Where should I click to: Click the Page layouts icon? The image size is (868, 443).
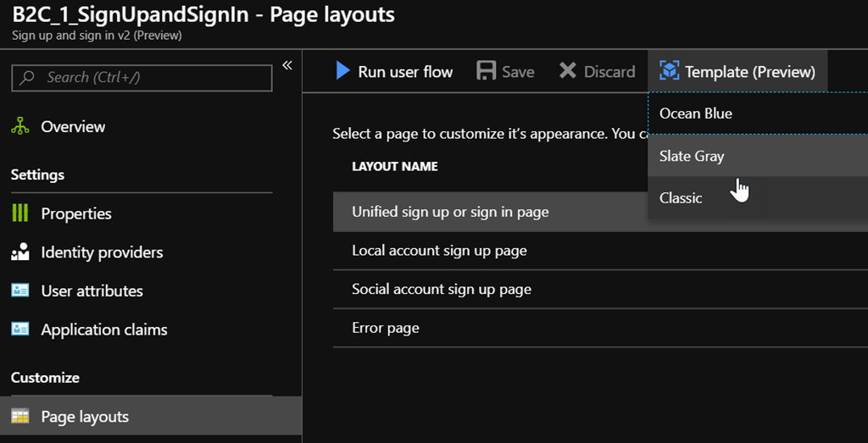click(x=20, y=417)
